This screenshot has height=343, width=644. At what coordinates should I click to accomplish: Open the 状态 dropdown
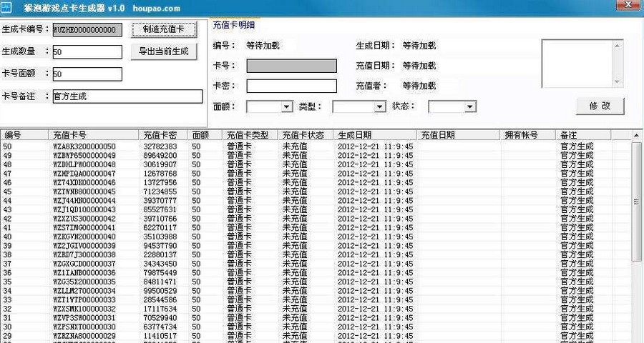pyautogui.click(x=470, y=107)
